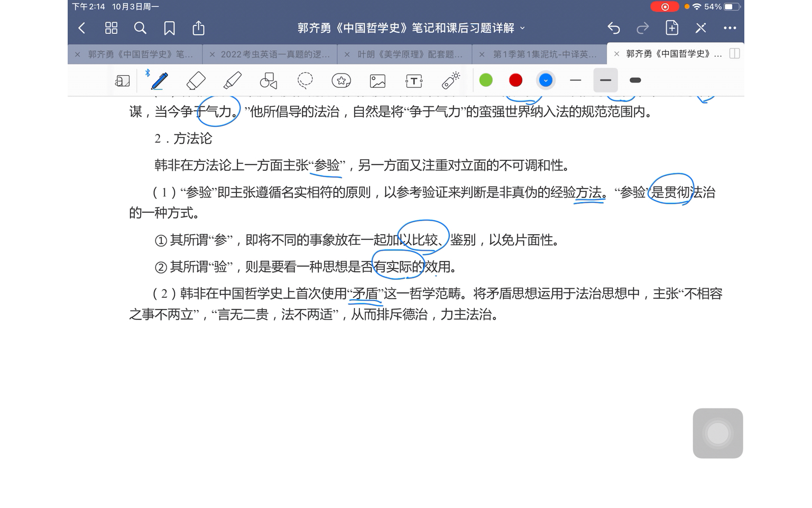Click the phrase 韩非在中国哲学史上首次使用
Viewport: 812px width, 508px height.
click(264, 294)
